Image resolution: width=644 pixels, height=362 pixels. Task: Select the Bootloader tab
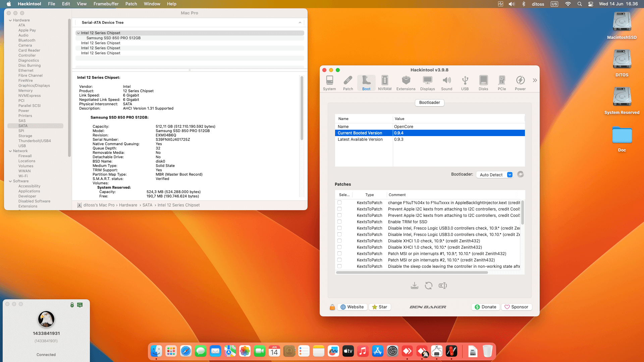pos(429,103)
